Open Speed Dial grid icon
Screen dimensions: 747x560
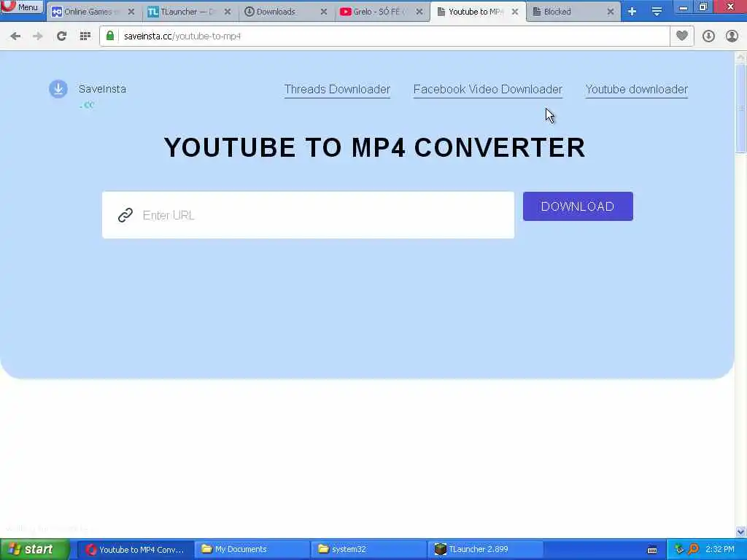click(x=85, y=36)
